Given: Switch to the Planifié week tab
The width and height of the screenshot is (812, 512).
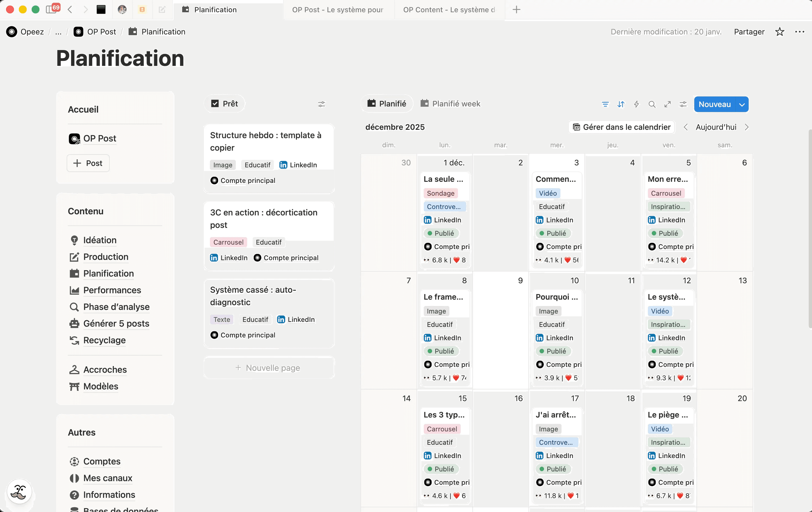Looking at the screenshot, I should [x=450, y=104].
